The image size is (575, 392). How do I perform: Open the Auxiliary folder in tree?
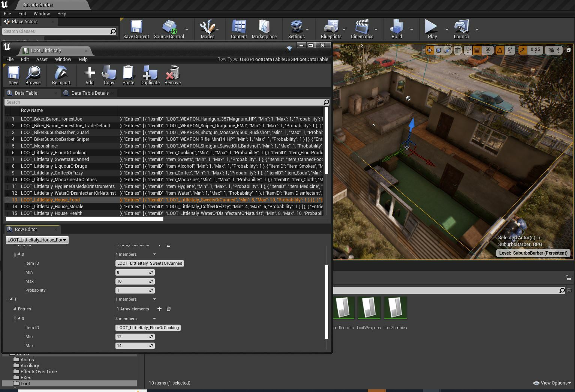(30, 365)
